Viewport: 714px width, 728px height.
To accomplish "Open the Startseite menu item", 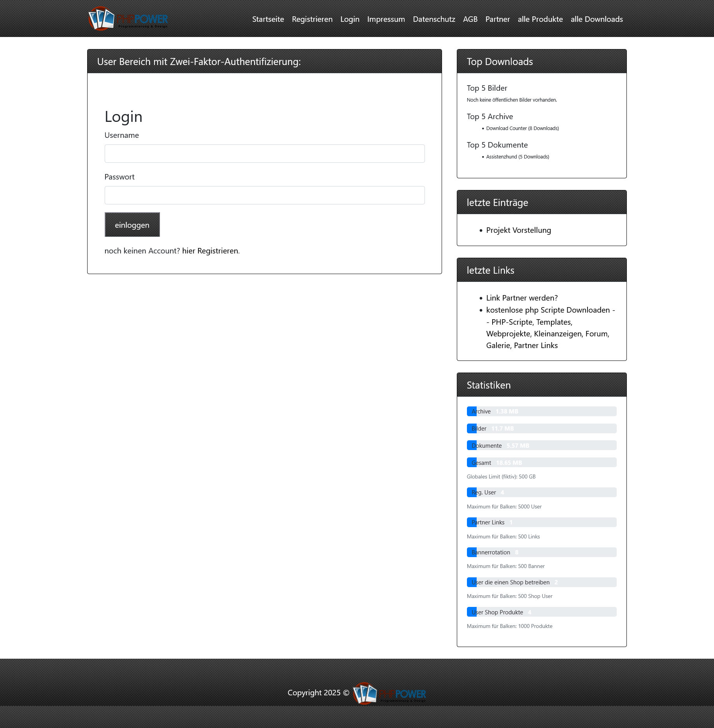I will pyautogui.click(x=268, y=19).
